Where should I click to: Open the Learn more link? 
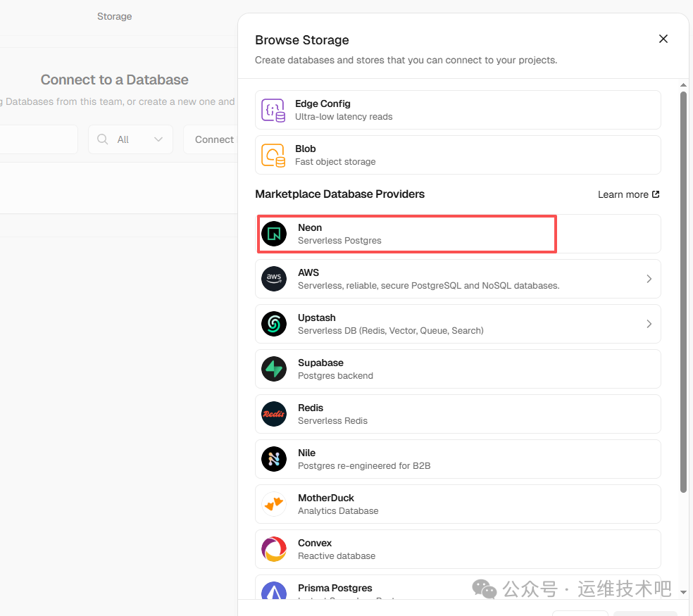[x=628, y=194]
